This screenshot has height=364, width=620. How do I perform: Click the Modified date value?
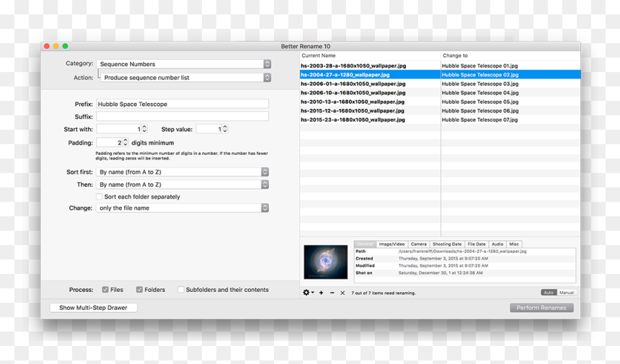443,265
